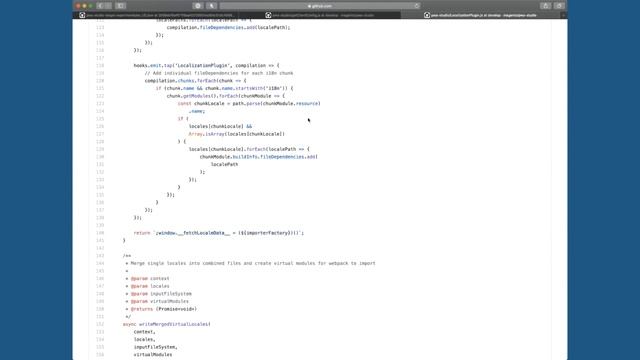Switch to the second GitHub tab
640x360 pixels.
tap(320, 15)
